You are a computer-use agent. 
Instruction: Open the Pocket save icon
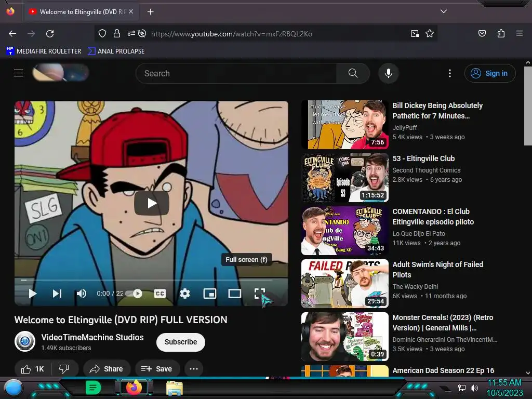[x=482, y=33]
